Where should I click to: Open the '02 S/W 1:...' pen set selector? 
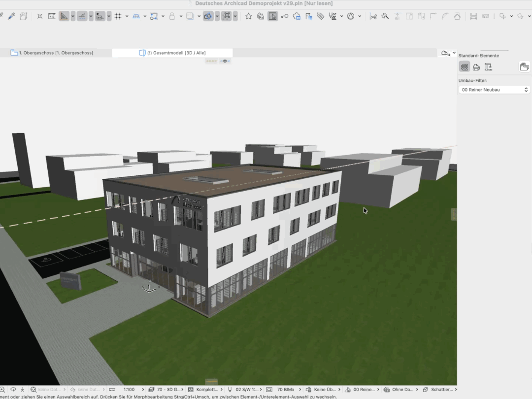click(245, 390)
